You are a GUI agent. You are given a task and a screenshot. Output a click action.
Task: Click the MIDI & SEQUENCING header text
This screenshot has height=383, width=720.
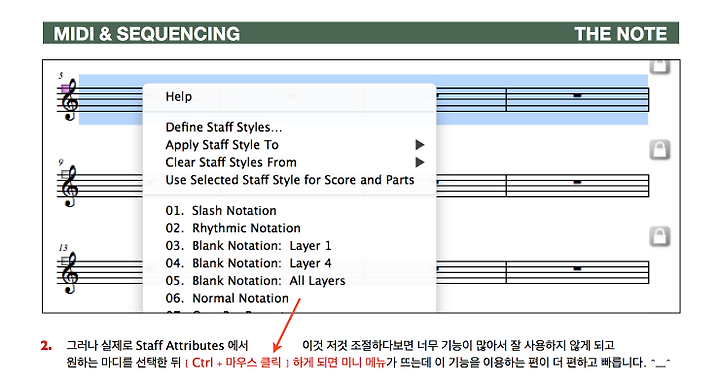tap(147, 34)
